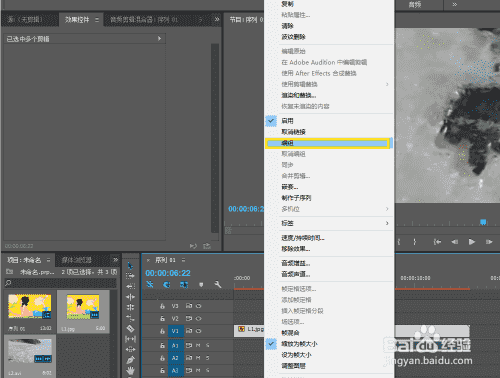Select the Track Select Forward tool
The image size is (500, 378).
[130, 276]
